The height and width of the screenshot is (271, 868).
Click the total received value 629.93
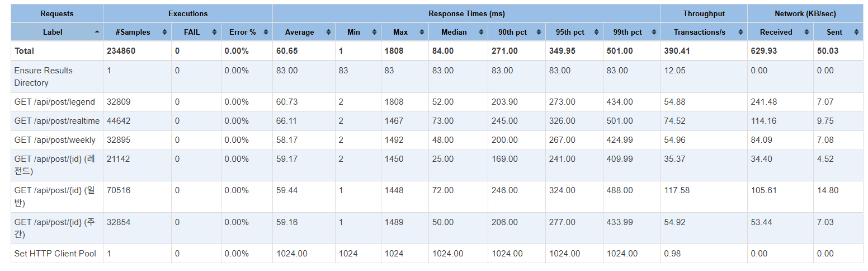(764, 51)
